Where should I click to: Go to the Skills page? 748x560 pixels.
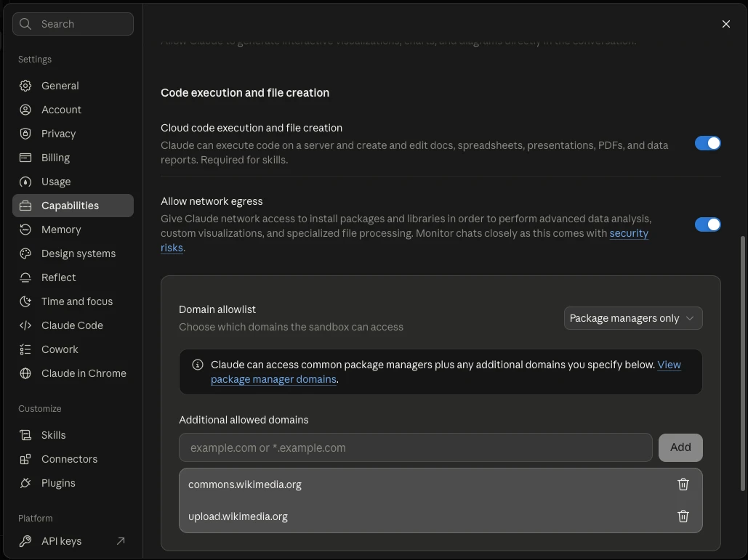pos(73,435)
